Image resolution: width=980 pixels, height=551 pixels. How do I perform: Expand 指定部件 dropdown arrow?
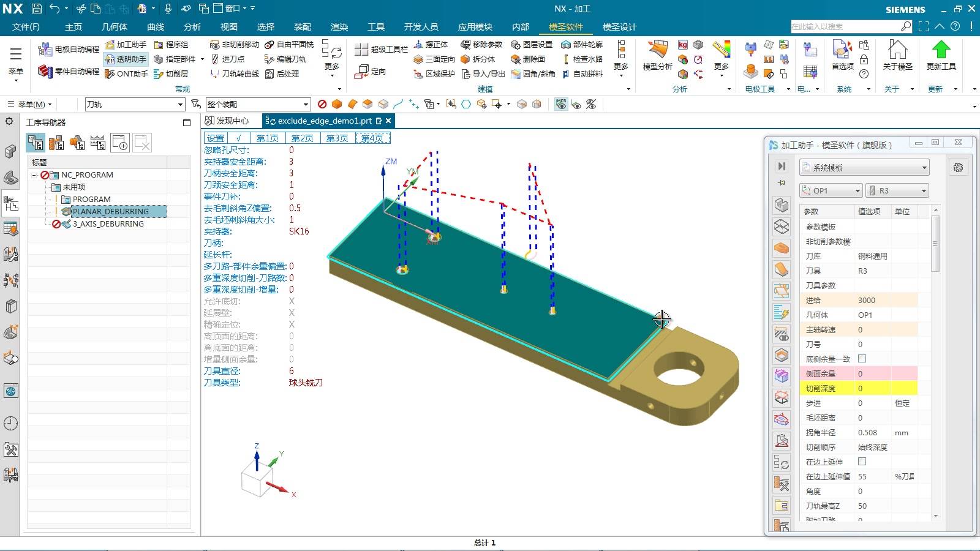[x=203, y=59]
